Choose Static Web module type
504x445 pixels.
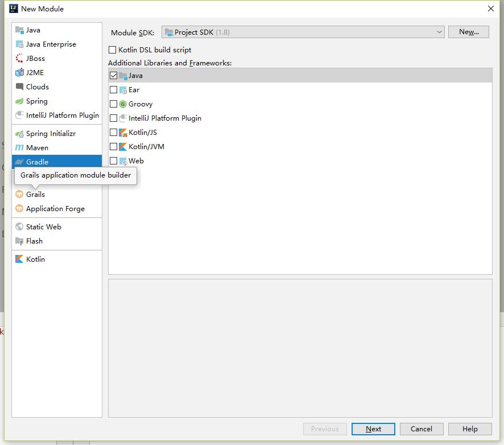click(x=57, y=226)
